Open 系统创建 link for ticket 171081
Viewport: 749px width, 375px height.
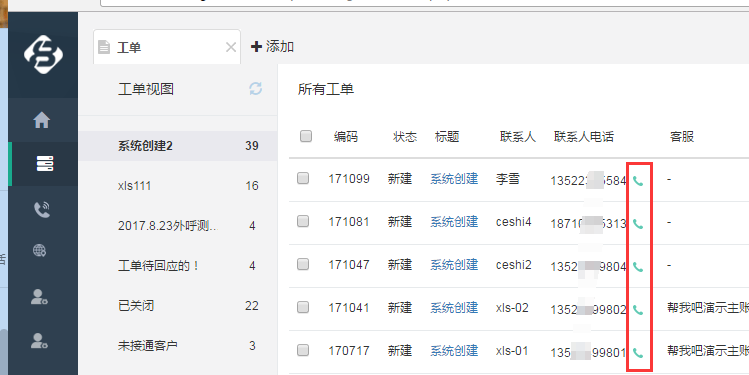[x=454, y=222]
